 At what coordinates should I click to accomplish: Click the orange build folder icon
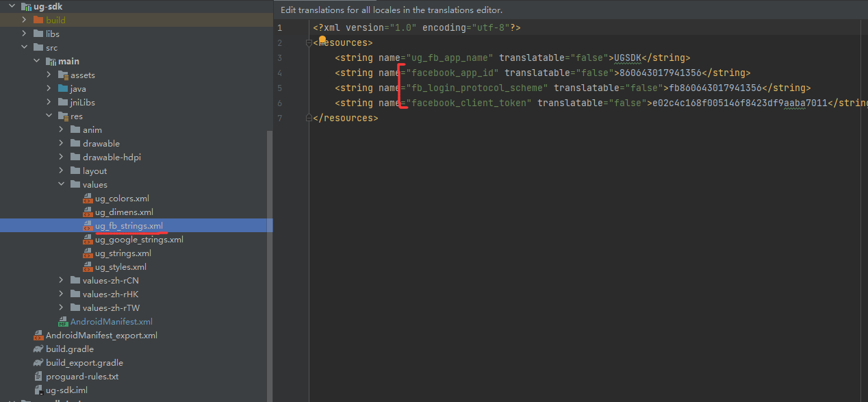point(38,21)
